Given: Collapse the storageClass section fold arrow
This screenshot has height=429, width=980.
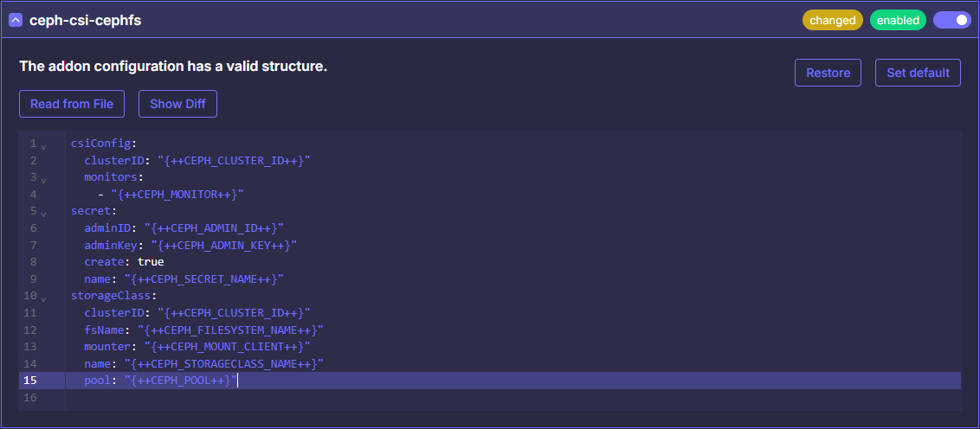Looking at the screenshot, I should 44,298.
